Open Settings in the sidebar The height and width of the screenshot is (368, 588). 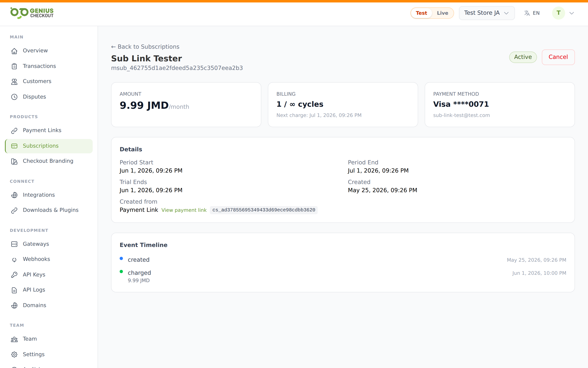click(49, 354)
